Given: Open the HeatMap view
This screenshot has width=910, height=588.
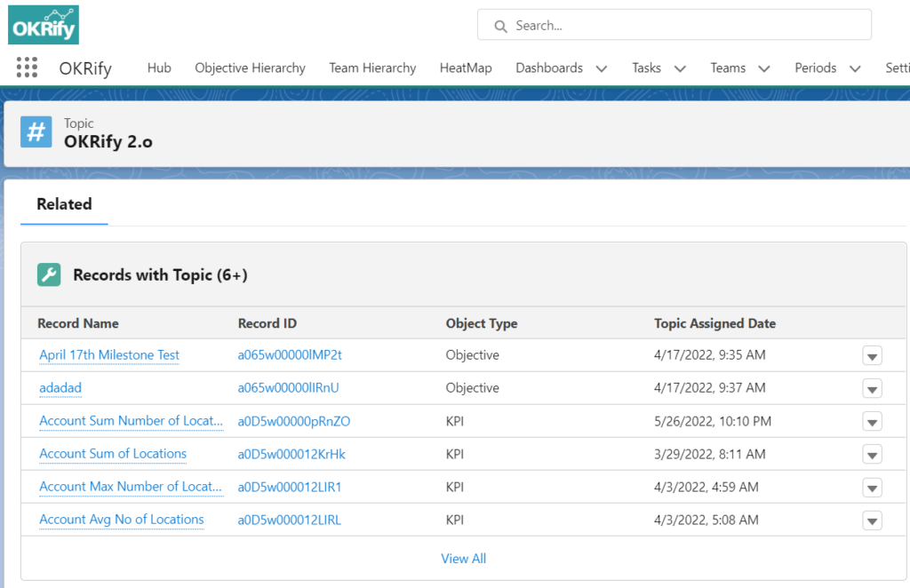Looking at the screenshot, I should (x=466, y=68).
